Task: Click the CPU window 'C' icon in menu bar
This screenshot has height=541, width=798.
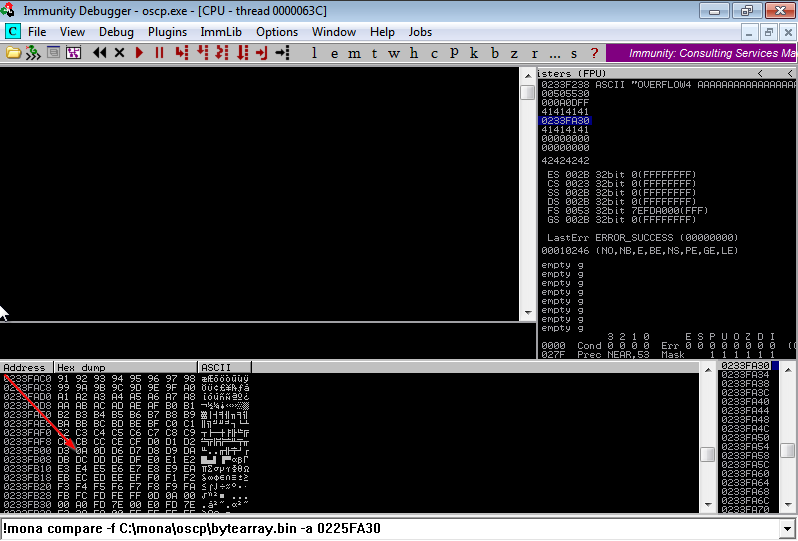Action: pos(12,32)
